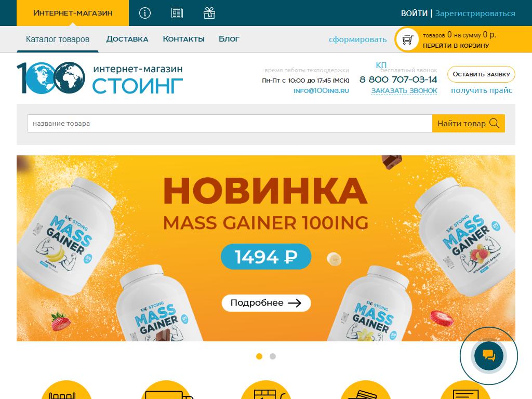
Task: Open the Каталог товаров menu item
Action: tap(58, 39)
